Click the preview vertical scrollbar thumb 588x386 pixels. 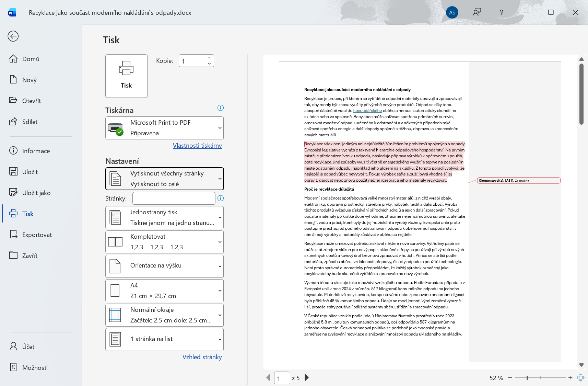[x=581, y=94]
